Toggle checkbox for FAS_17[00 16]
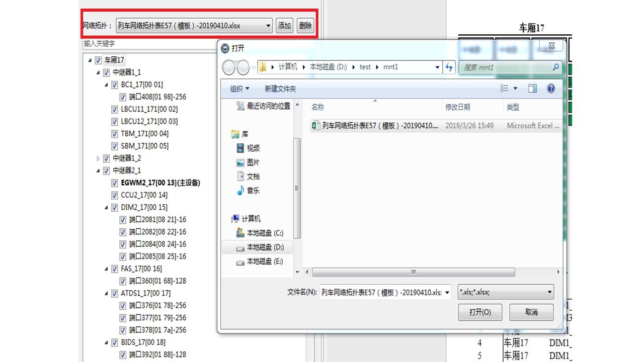The height and width of the screenshot is (362, 644). (x=114, y=269)
